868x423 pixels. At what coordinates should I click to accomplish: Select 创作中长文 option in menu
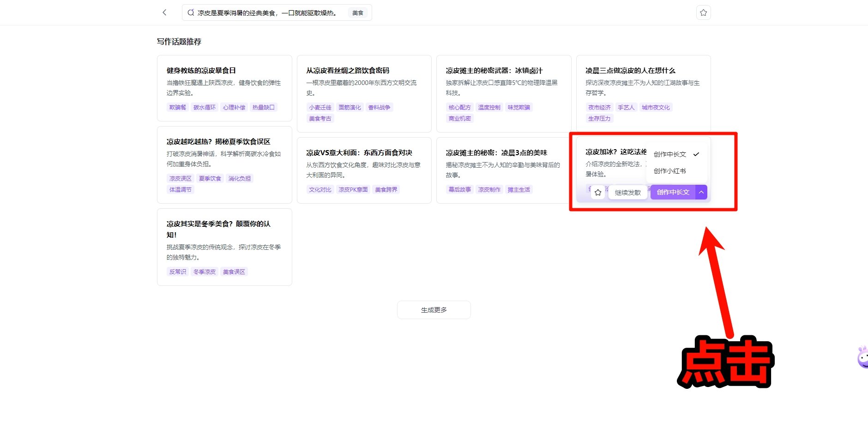(670, 154)
